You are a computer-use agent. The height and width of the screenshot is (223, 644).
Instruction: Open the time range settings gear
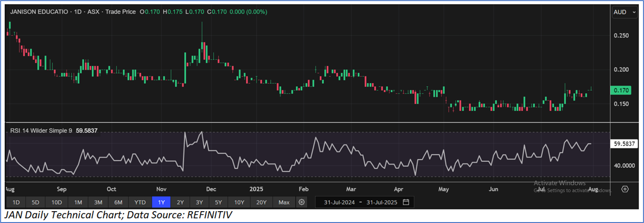(x=302, y=202)
